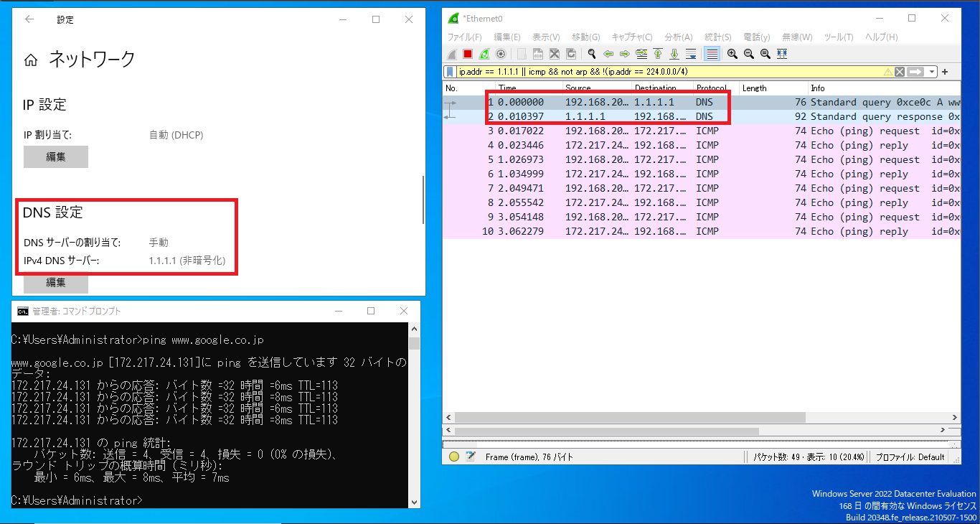Viewport: 980px width, 524px height.
Task: Open the 表示(V) menu
Action: click(x=546, y=37)
